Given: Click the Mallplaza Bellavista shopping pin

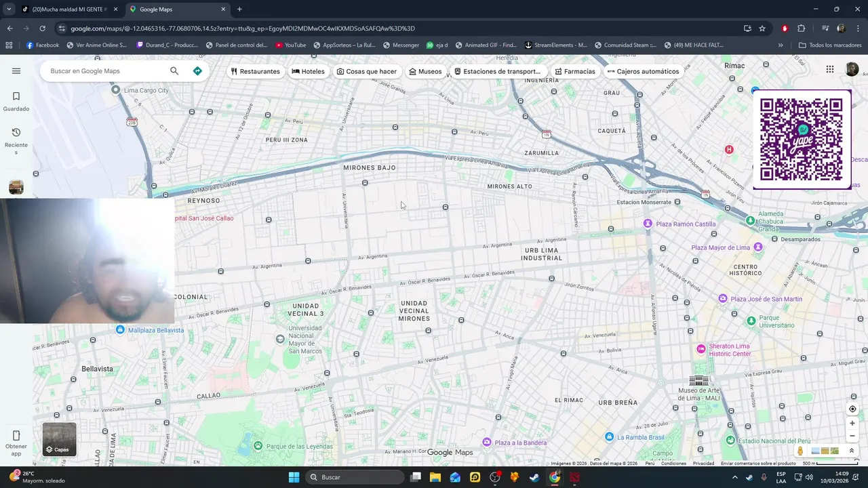Looking at the screenshot, I should (120, 330).
